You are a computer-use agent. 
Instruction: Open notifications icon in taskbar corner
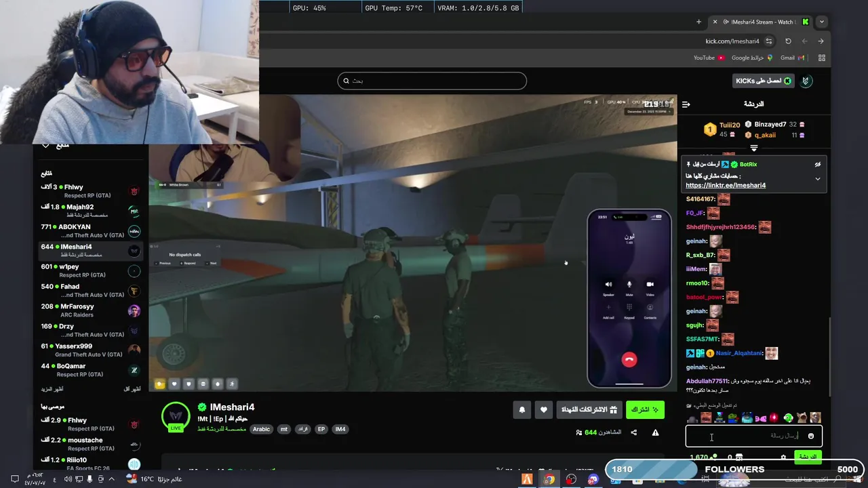14,479
